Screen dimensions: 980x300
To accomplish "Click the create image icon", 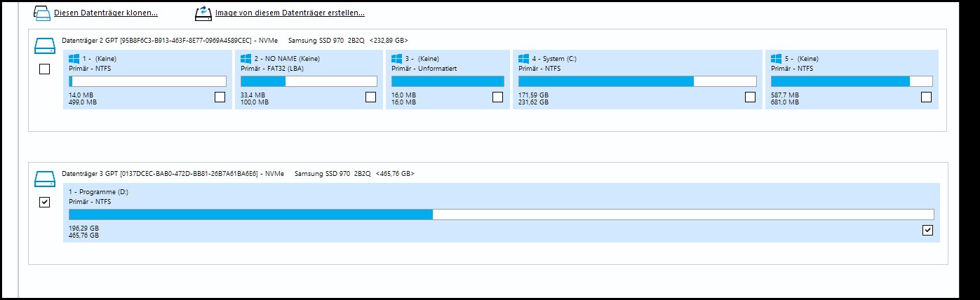I will pos(203,13).
